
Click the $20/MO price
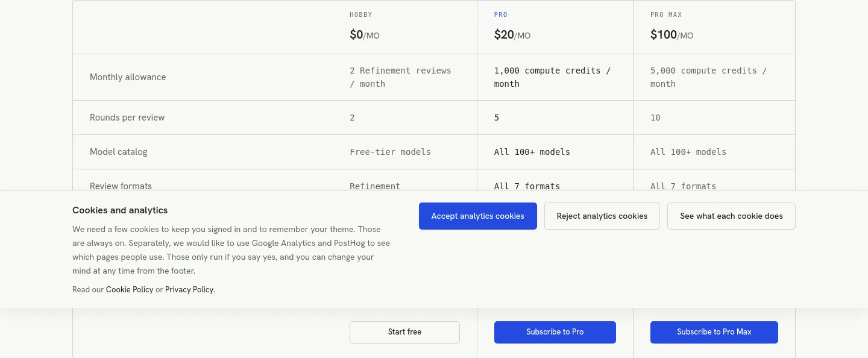[512, 35]
